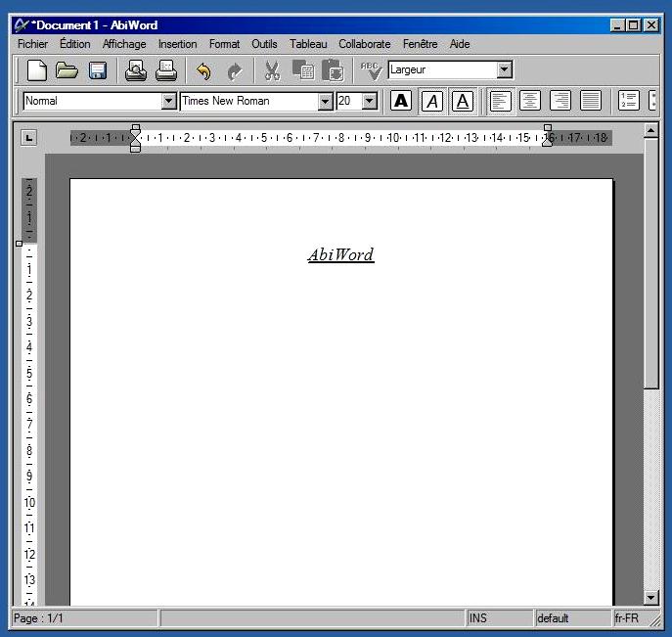Click the vertical scrollbar thumb
Image resolution: width=672 pixels, height=637 pixels.
(x=651, y=263)
